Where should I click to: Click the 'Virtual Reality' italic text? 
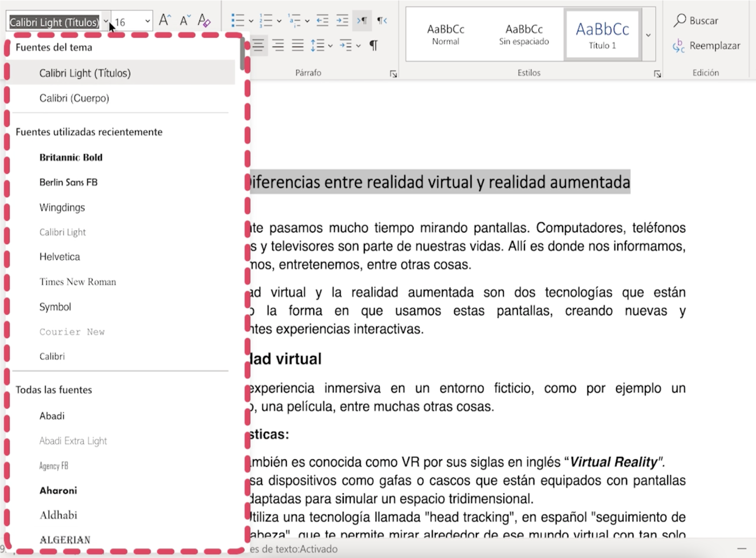tap(614, 462)
